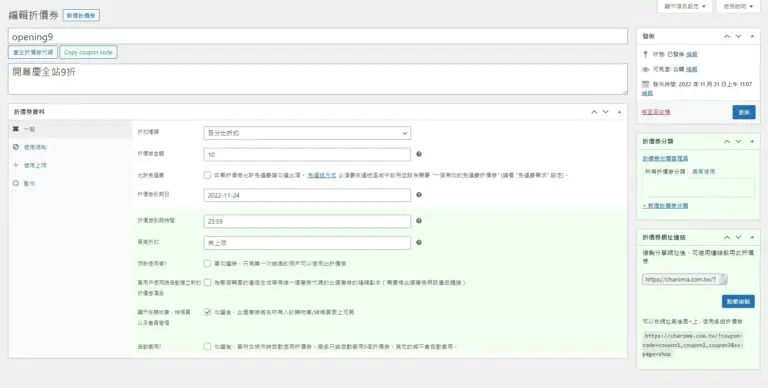768x388 pixels.
Task: Open the usage restriction tab with ban icon
Action: point(16,147)
